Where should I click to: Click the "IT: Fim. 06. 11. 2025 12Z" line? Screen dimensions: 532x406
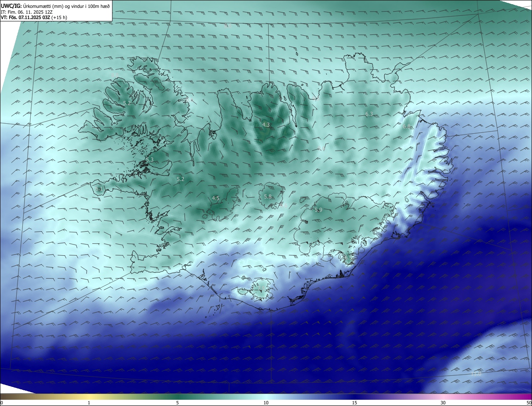(x=27, y=12)
